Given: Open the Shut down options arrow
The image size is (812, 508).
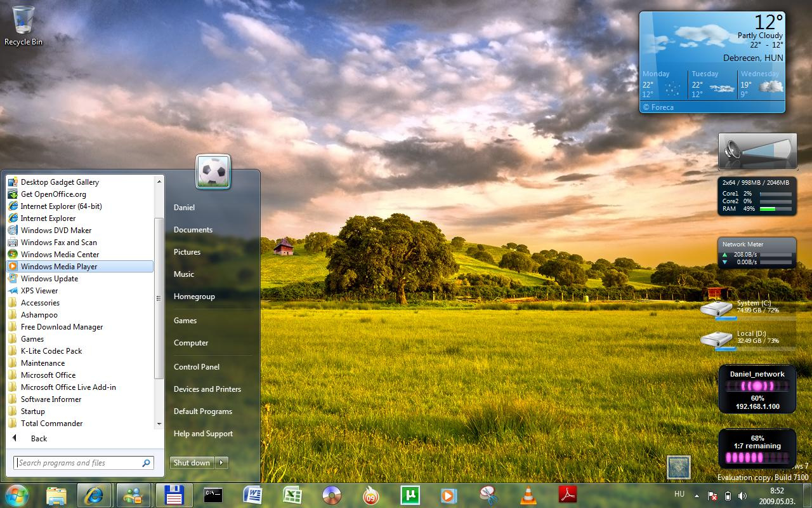Looking at the screenshot, I should (x=221, y=463).
